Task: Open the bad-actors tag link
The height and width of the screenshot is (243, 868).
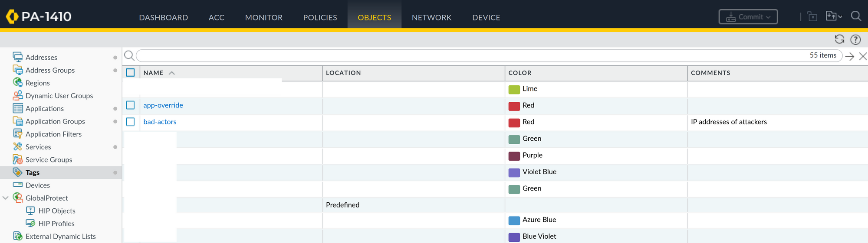Action: 160,122
